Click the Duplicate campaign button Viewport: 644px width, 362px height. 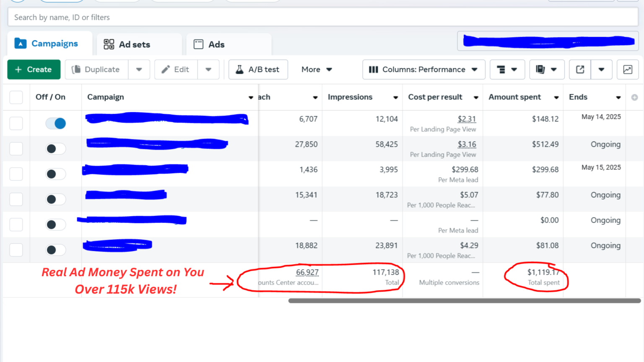tap(96, 70)
